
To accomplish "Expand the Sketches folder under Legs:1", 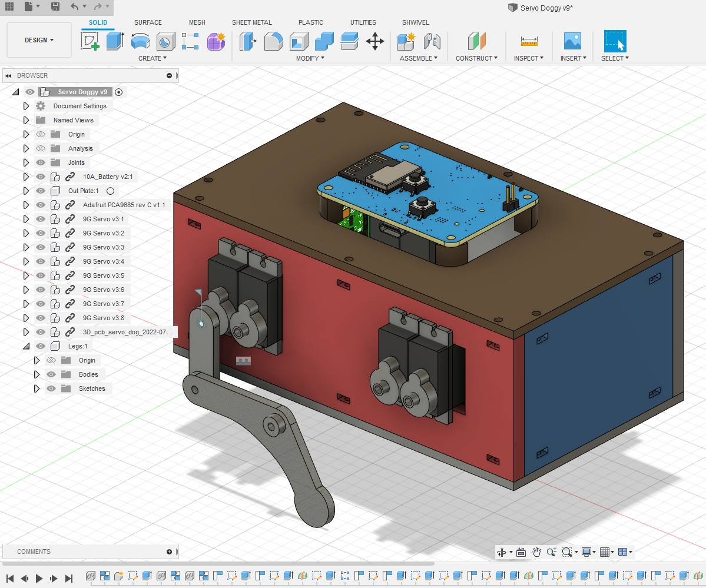I will click(x=37, y=388).
